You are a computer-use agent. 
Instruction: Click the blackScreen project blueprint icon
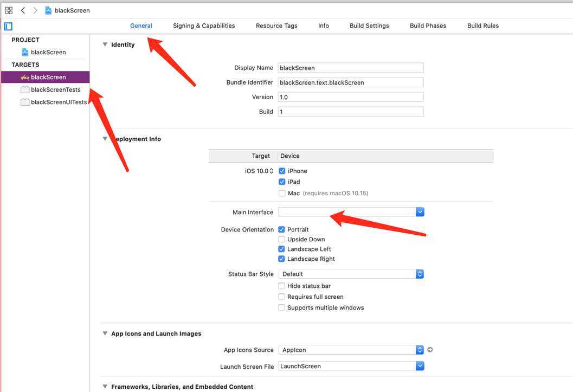pos(25,52)
